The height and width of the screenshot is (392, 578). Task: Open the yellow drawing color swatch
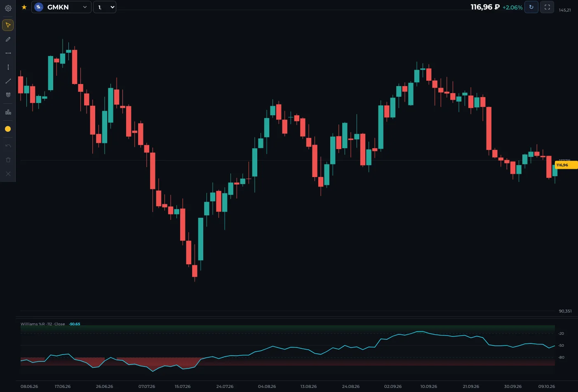pos(8,129)
